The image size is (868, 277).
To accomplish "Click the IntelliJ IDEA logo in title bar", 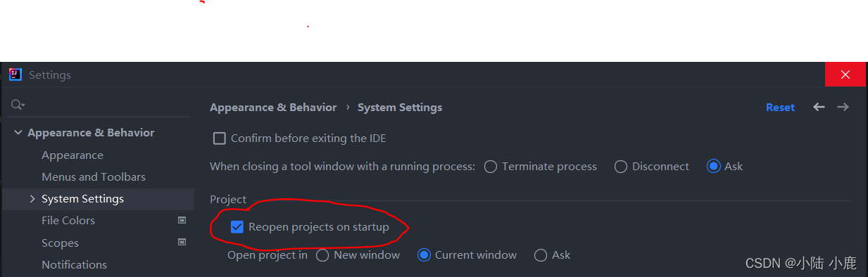I will [15, 75].
